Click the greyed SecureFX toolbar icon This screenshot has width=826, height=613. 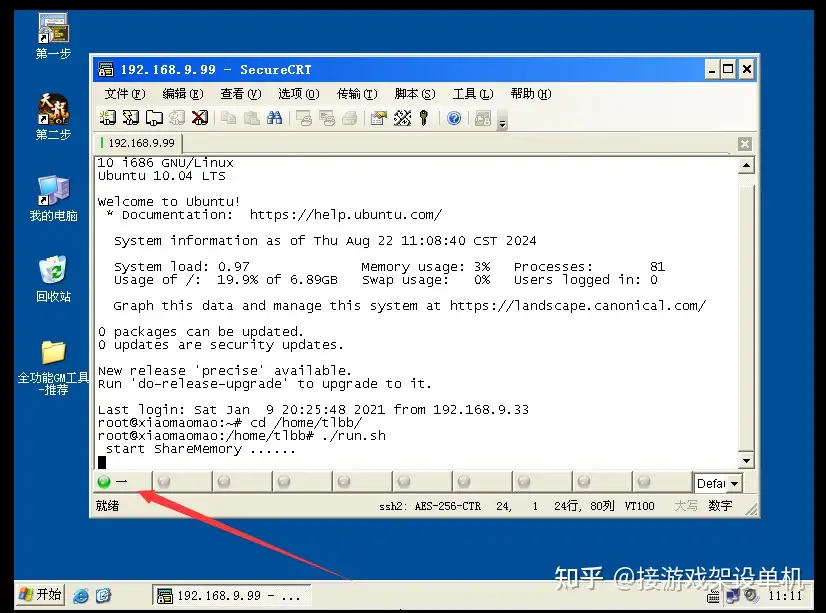pyautogui.click(x=483, y=117)
